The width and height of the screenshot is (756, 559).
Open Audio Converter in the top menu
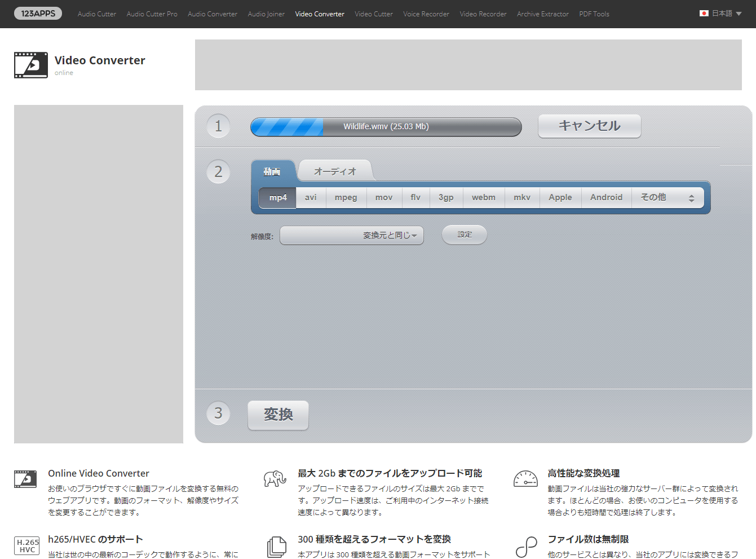[x=213, y=14]
